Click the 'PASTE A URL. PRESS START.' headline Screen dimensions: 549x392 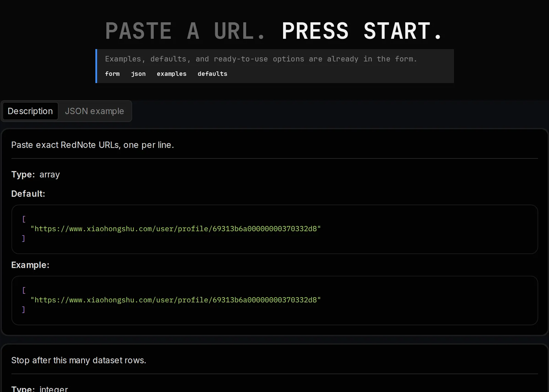point(274,31)
